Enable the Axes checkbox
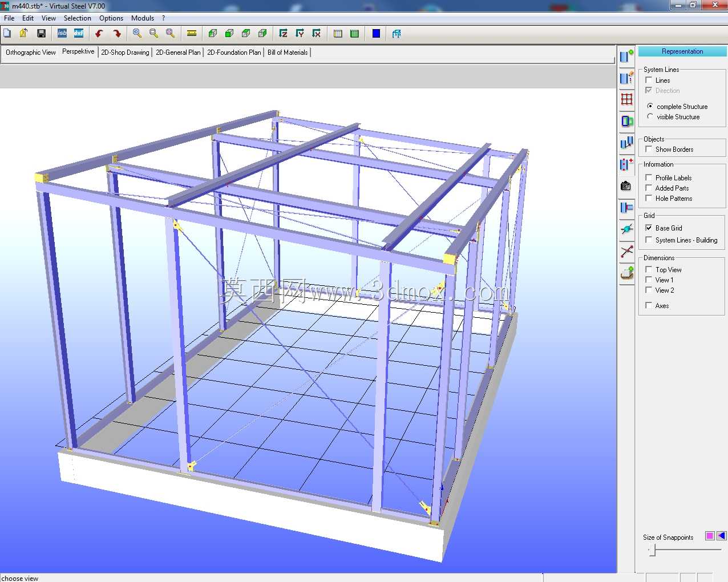Screen dimensions: 728x582 coord(649,305)
